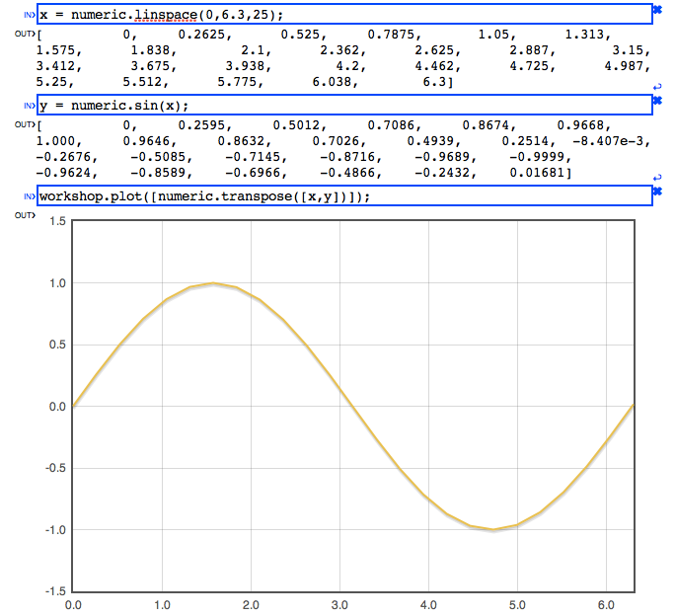Screen dimensions: 675x616
Task: Click the y-axis label 0.5
Action: (x=57, y=345)
